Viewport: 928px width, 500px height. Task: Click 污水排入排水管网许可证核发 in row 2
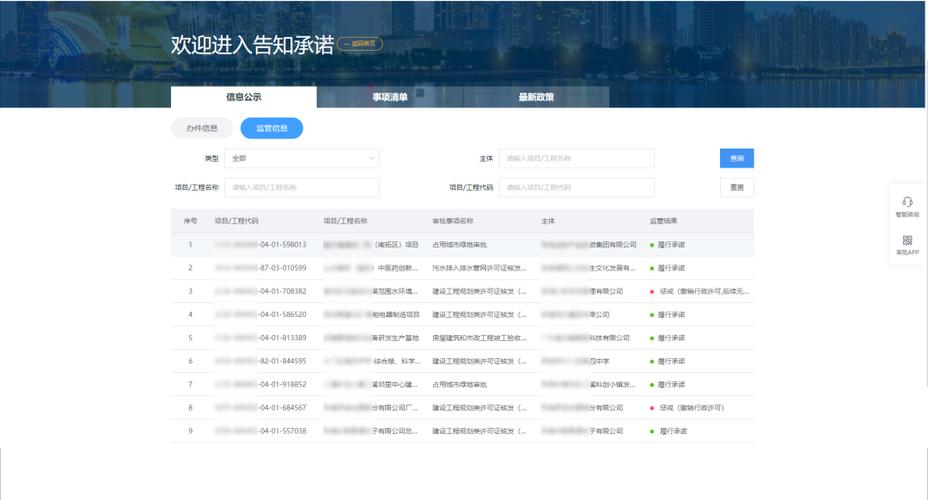tap(479, 268)
